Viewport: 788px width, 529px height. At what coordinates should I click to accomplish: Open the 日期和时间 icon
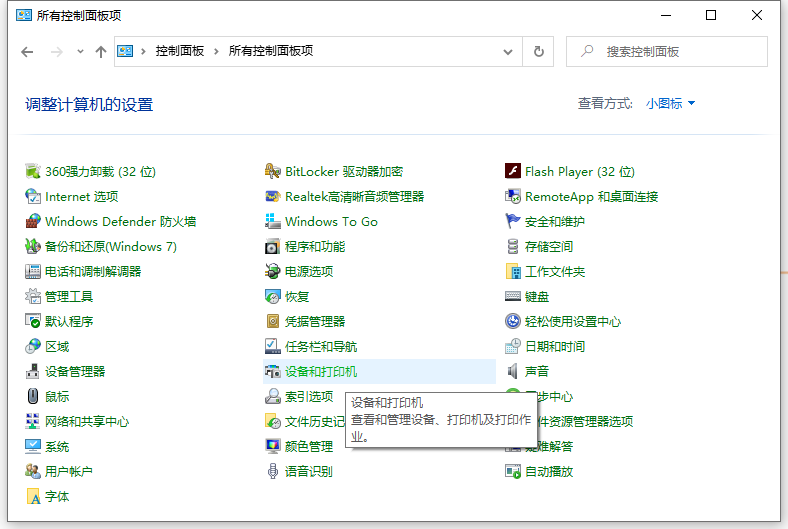[513, 347]
